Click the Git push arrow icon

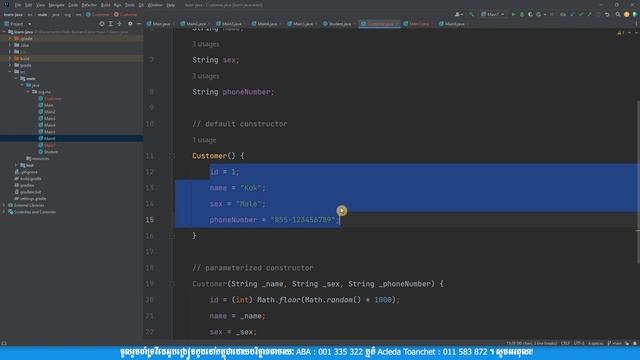(589, 14)
